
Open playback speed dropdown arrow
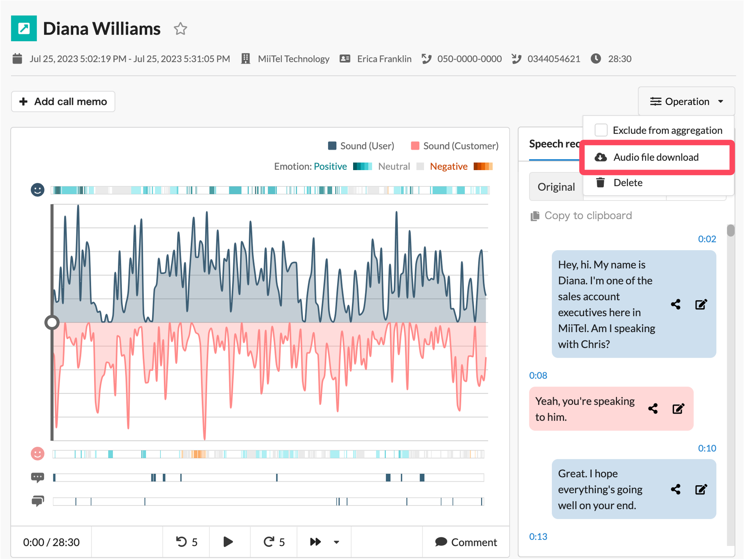pos(337,542)
